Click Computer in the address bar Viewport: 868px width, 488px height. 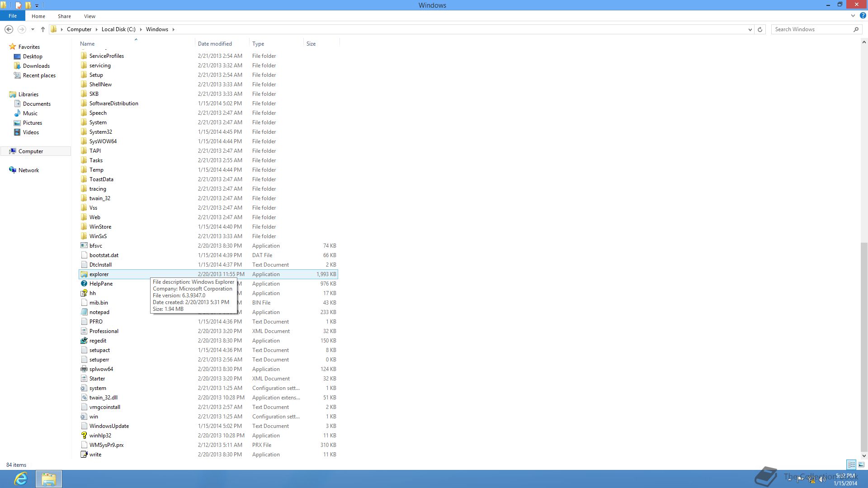79,29
